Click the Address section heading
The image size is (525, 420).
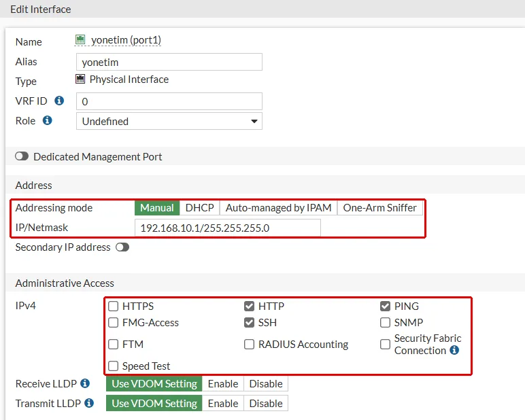pos(33,185)
